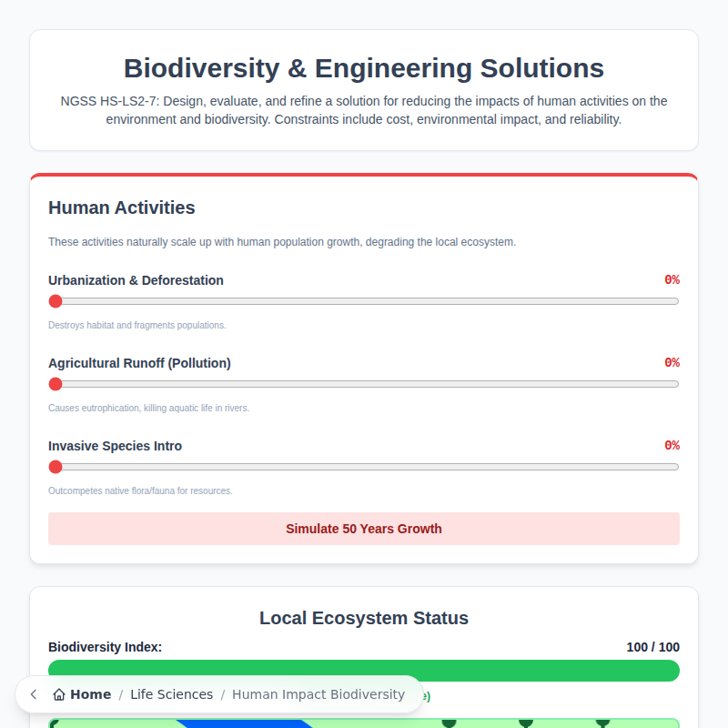Viewport: 728px width, 728px height.
Task: Click the red thumb of the Urbanization slider
Action: (x=56, y=300)
